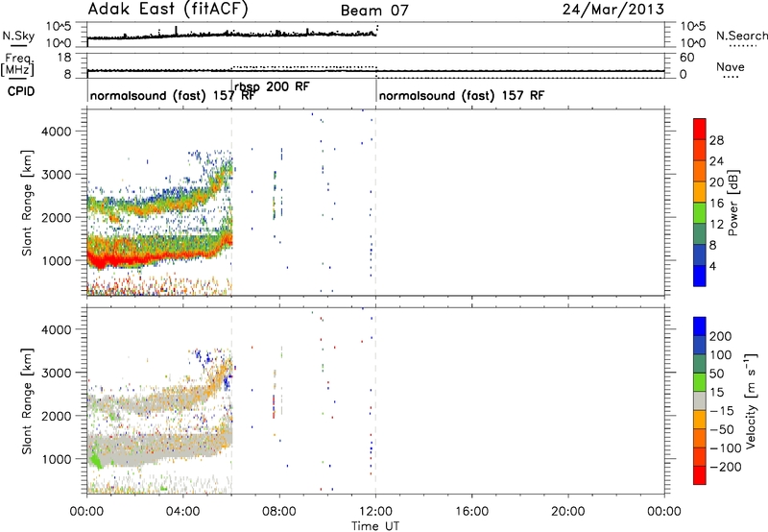
Task: Click the "Adak East (fitACF)" plot title
Action: pos(167,10)
